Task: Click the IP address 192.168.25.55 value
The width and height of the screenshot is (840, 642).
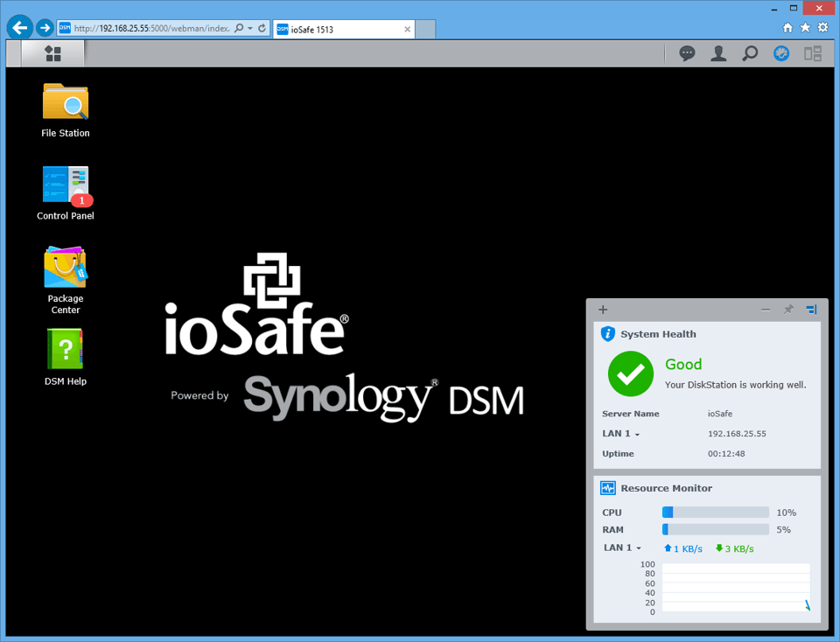Action: click(737, 434)
